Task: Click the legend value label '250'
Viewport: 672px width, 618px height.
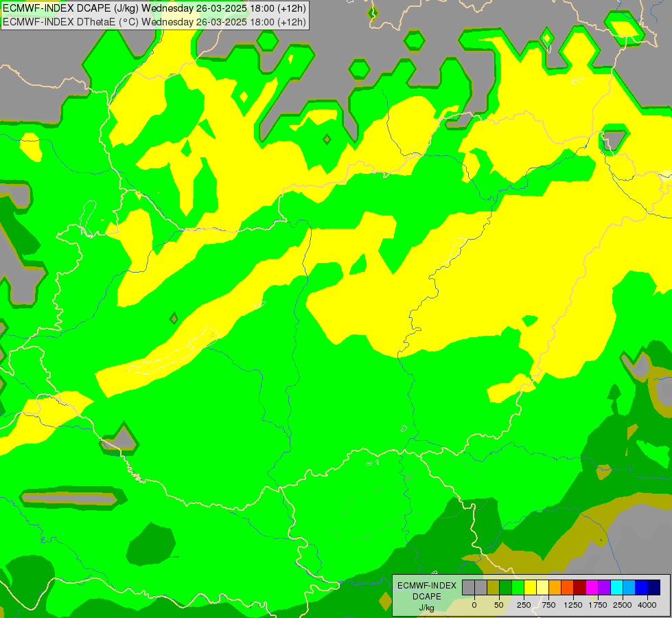Action: (x=524, y=605)
